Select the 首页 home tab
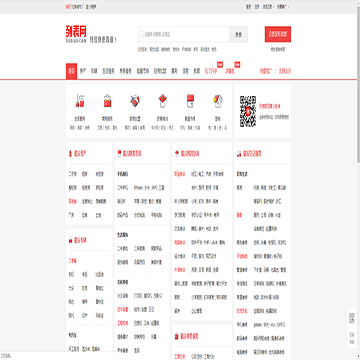This screenshot has height=360, width=360. [x=71, y=71]
